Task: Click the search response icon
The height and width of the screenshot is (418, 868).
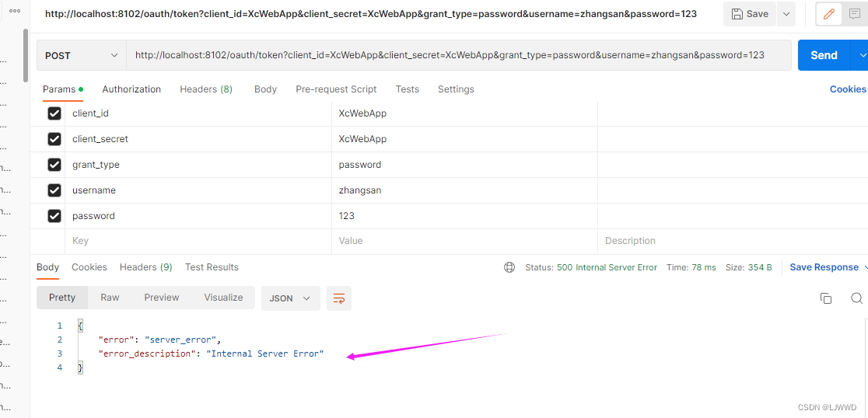Action: click(856, 298)
